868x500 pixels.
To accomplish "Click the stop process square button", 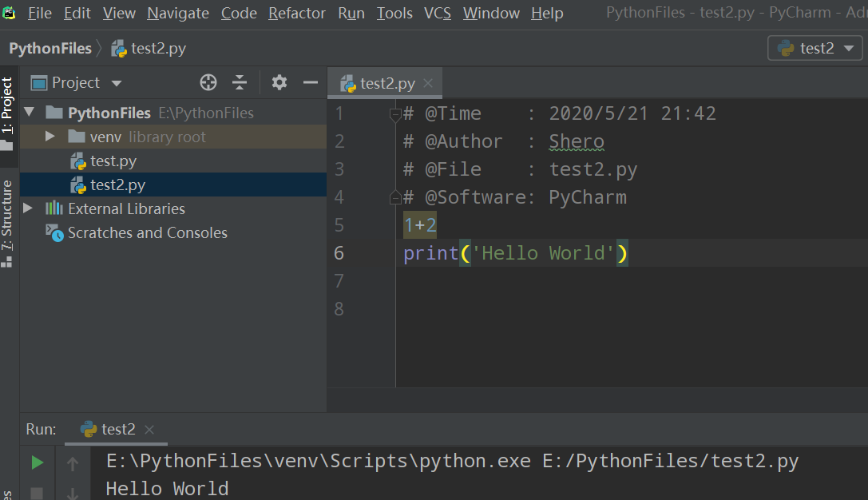I will point(37,492).
